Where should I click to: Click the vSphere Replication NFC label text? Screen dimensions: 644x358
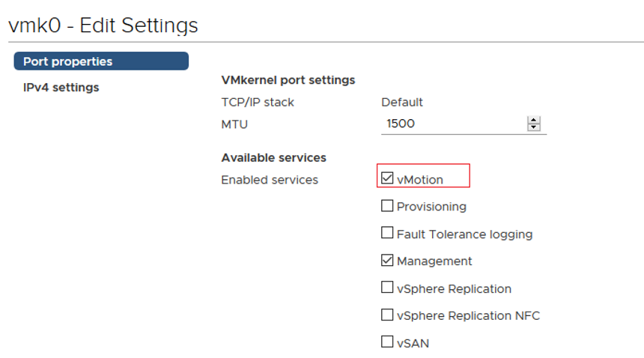(x=468, y=315)
